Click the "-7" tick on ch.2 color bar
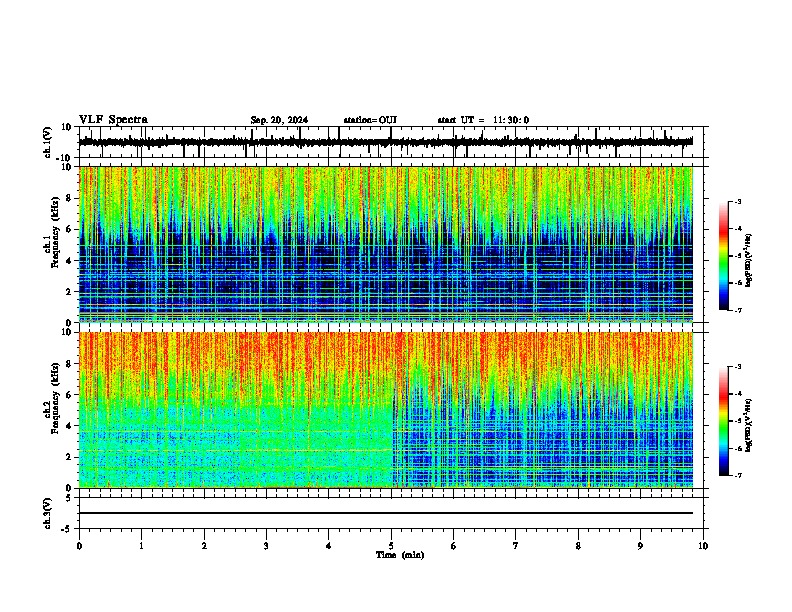 pyautogui.click(x=737, y=476)
